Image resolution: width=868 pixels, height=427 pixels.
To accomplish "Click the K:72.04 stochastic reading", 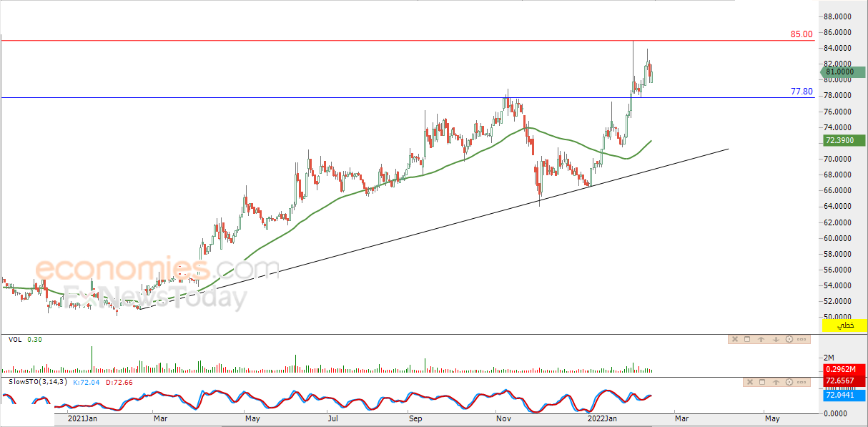I will click(87, 383).
